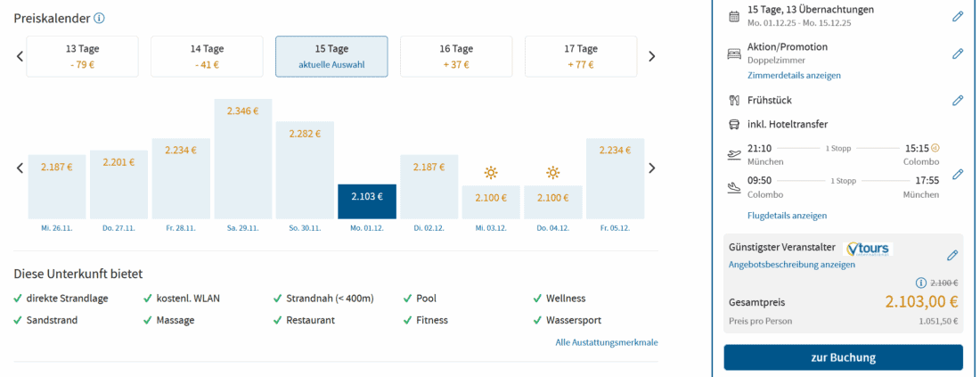Click the zur Buchung button
980x377 pixels.
click(843, 357)
